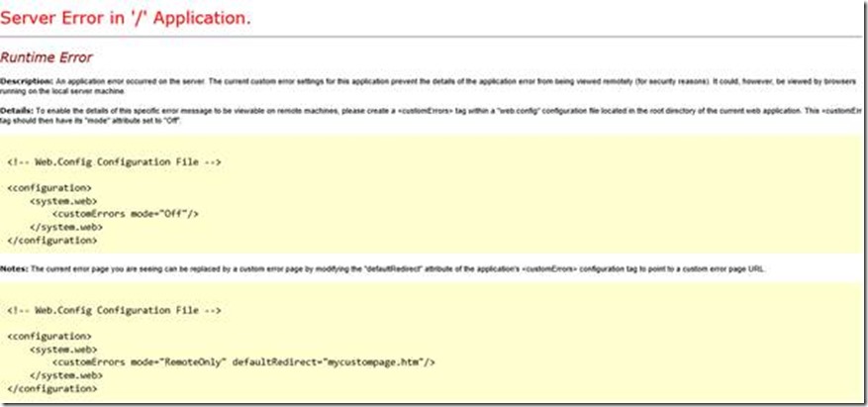Click the horizontal rule below the main heading

434,37
